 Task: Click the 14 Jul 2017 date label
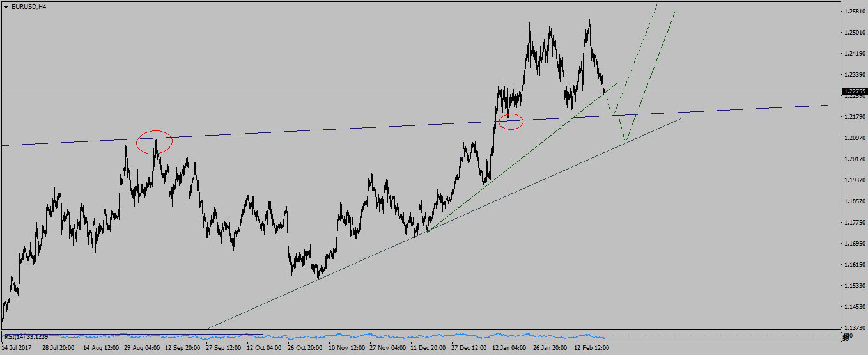(17, 349)
